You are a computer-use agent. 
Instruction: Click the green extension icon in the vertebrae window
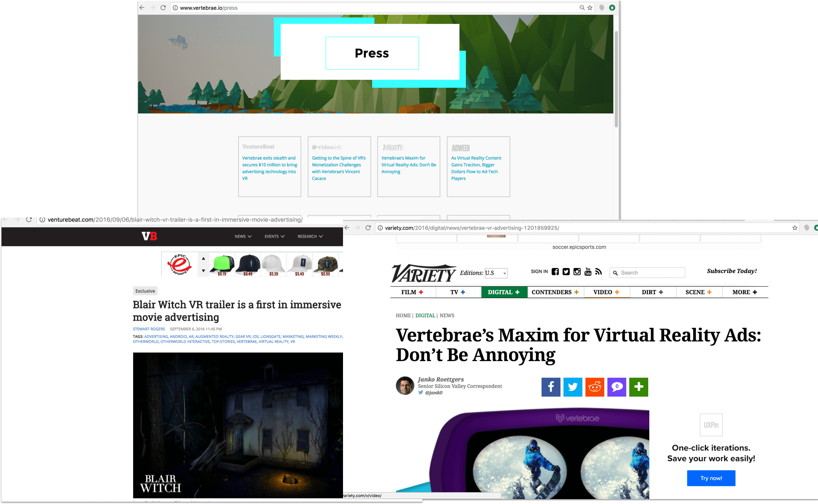(x=612, y=8)
